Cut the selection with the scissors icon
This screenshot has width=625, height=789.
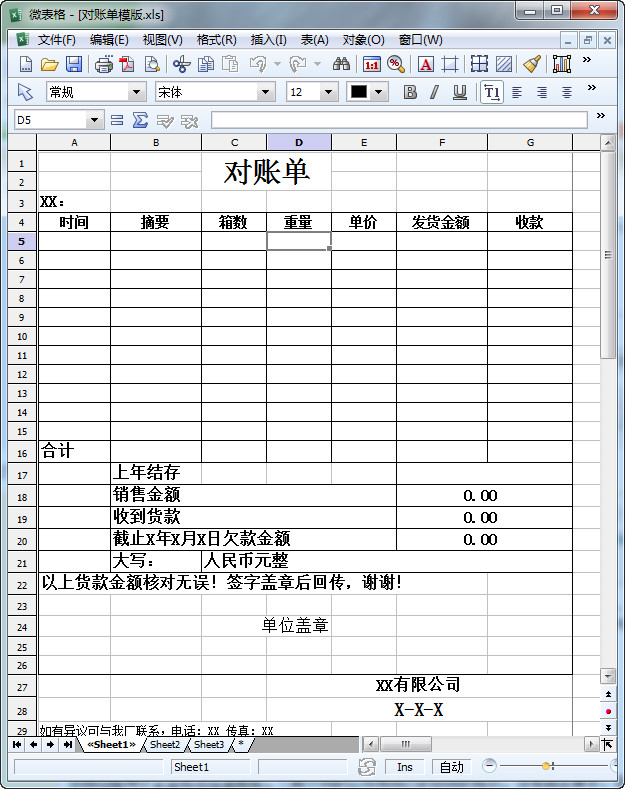pyautogui.click(x=182, y=64)
